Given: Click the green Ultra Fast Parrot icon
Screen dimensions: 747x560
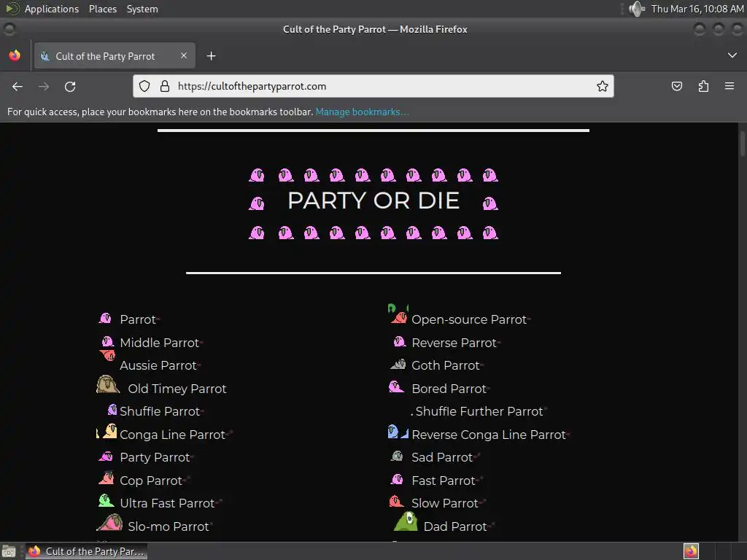Looking at the screenshot, I should click(106, 500).
